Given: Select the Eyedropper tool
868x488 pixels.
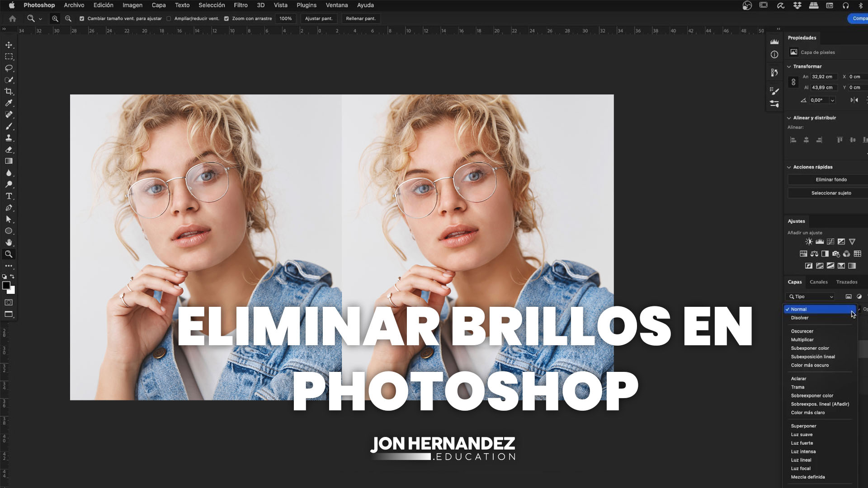Looking at the screenshot, I should (x=9, y=103).
